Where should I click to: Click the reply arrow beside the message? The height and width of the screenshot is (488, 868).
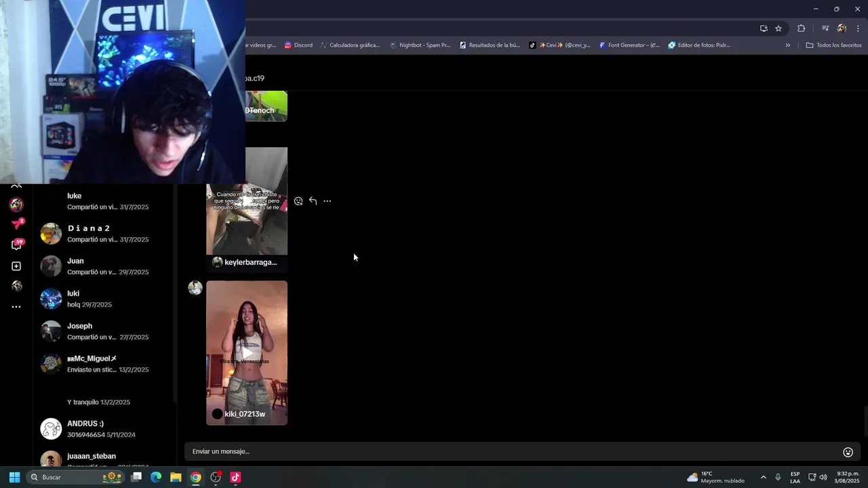(313, 201)
